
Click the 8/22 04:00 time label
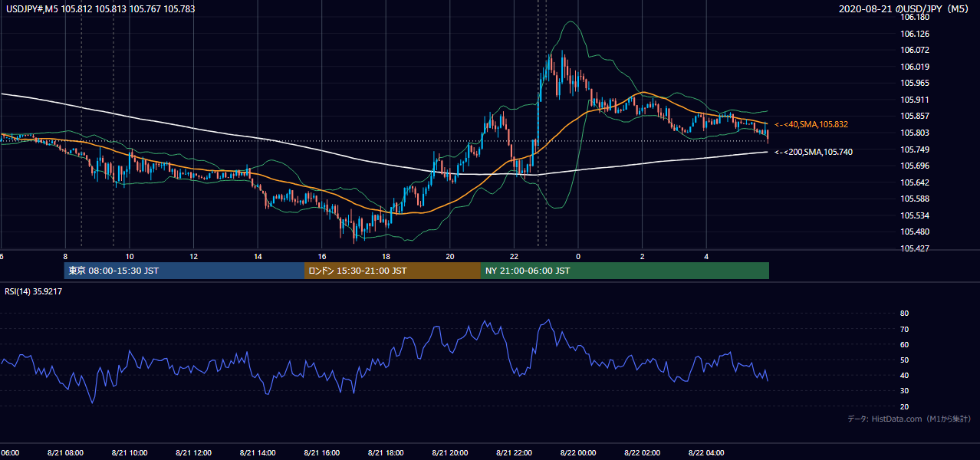click(x=706, y=452)
